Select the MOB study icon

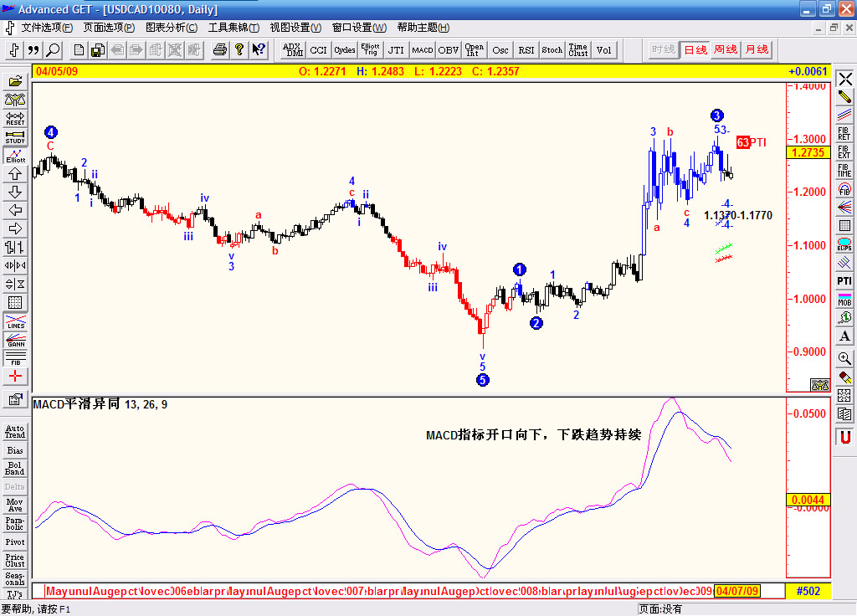point(844,297)
